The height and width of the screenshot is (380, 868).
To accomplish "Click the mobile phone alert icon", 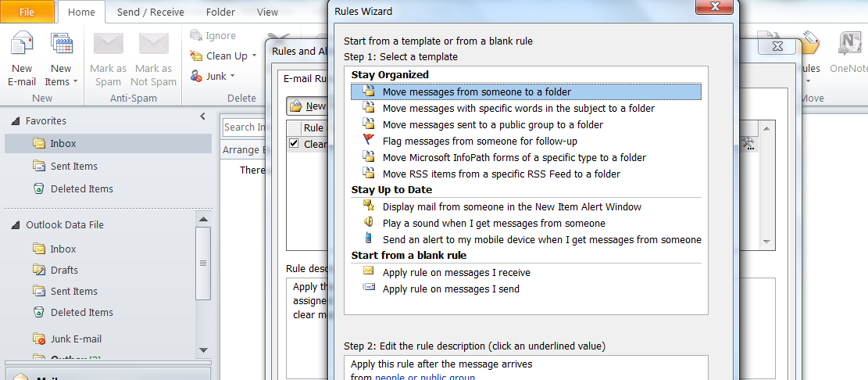I will (x=369, y=238).
